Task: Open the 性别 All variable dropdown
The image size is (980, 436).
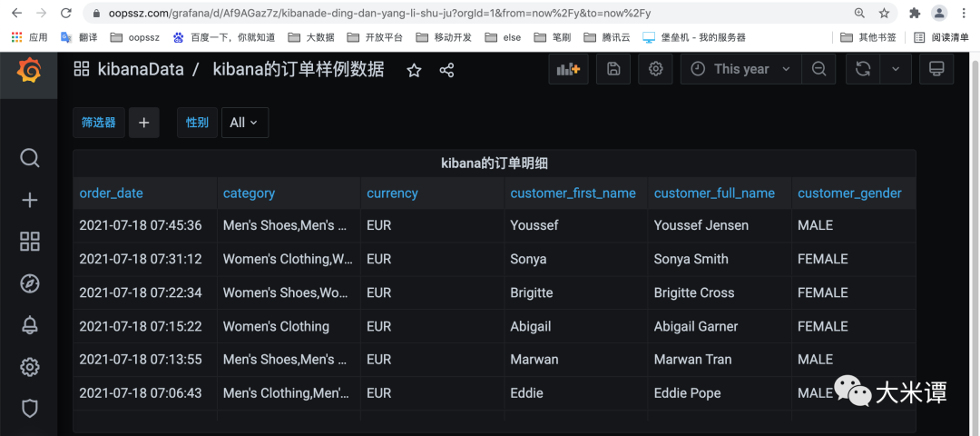Action: pyautogui.click(x=245, y=123)
